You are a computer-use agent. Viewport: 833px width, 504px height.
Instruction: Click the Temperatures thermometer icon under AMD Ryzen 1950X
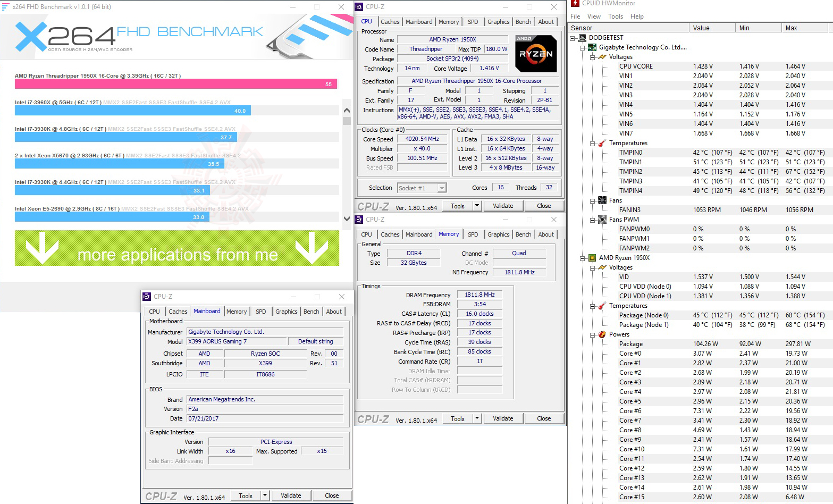[x=602, y=306]
